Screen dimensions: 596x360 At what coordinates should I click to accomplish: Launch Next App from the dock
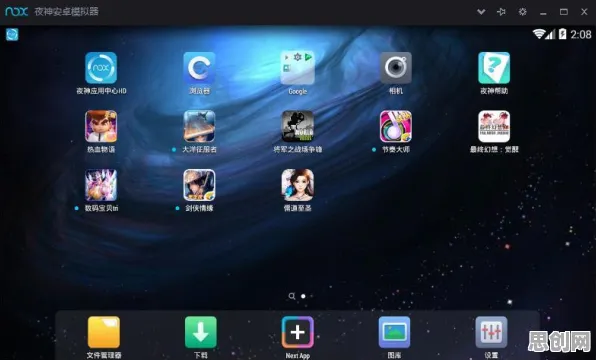pyautogui.click(x=298, y=332)
